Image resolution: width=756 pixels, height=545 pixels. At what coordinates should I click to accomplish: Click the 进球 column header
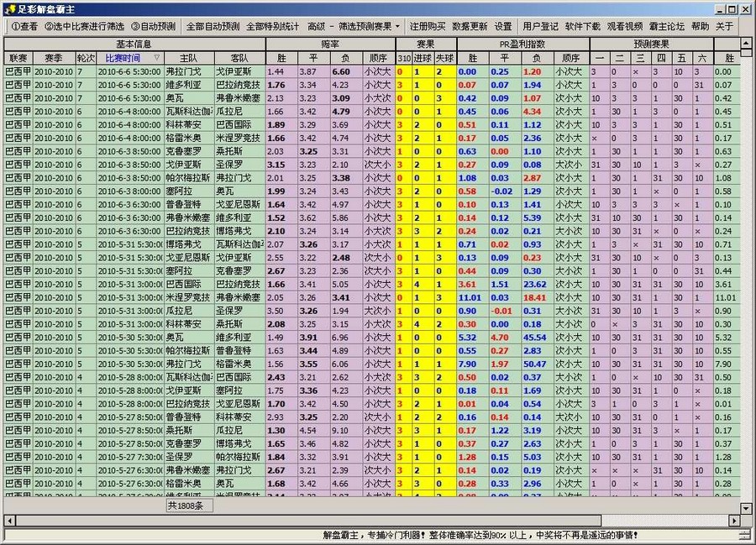click(x=423, y=58)
